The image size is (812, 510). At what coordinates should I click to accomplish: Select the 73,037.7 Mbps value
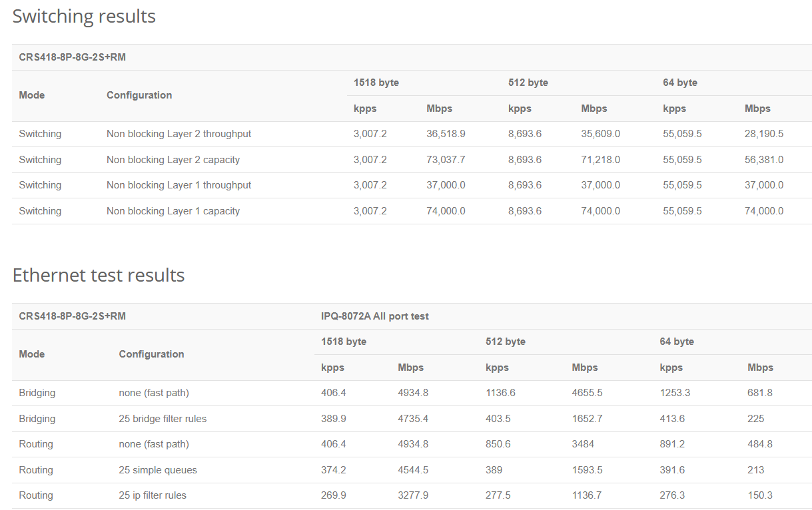coord(446,160)
